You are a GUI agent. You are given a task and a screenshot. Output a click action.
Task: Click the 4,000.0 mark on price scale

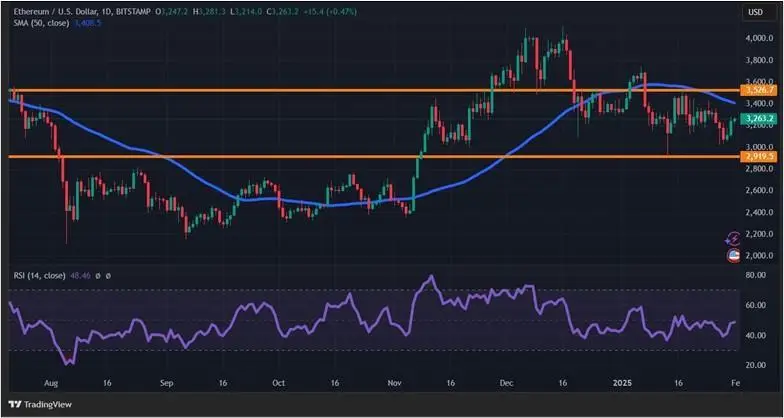755,38
